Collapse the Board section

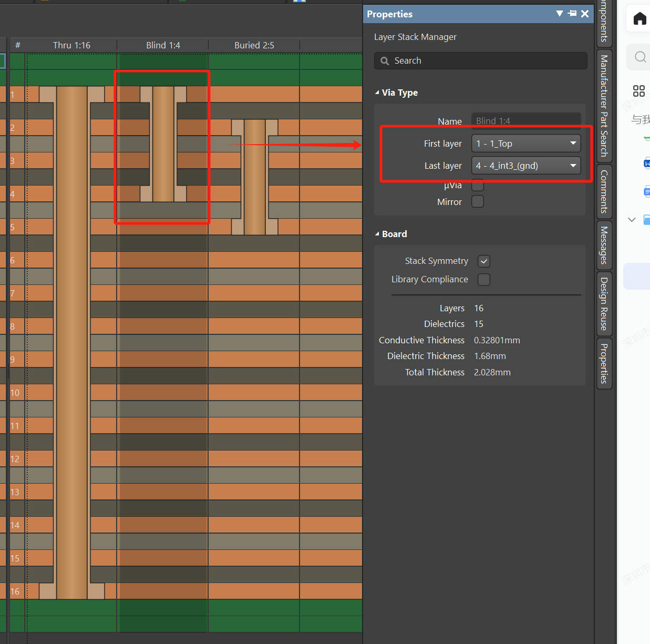pos(377,234)
